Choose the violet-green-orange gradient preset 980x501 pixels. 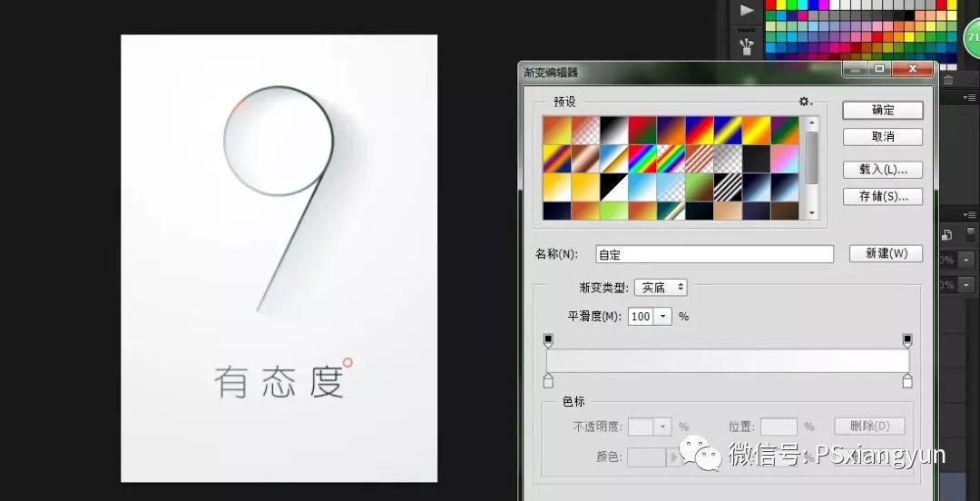785,130
